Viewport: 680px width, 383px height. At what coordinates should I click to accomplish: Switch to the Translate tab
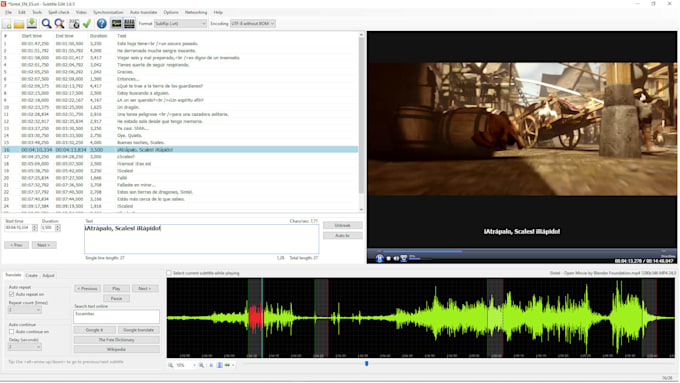[x=13, y=275]
